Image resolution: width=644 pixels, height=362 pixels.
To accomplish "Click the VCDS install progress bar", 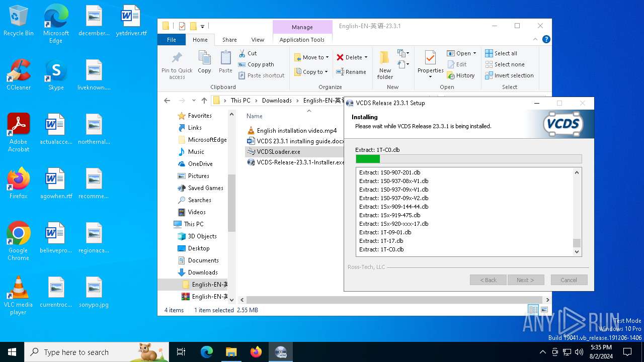I will coord(468,159).
